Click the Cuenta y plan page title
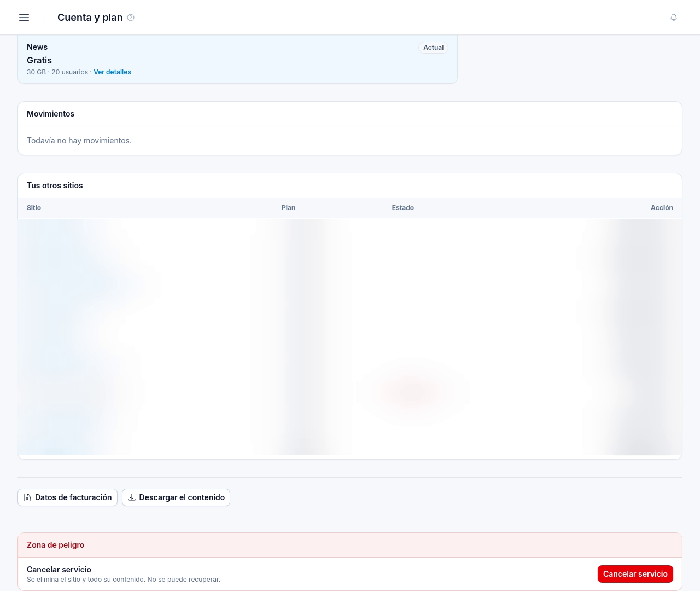Image resolution: width=700 pixels, height=591 pixels. tap(90, 18)
